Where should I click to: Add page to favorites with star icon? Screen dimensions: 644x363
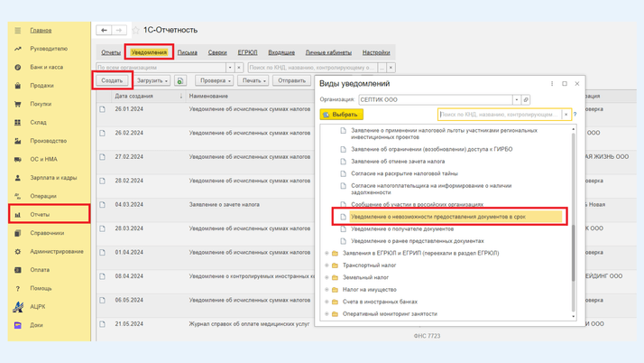pyautogui.click(x=136, y=31)
